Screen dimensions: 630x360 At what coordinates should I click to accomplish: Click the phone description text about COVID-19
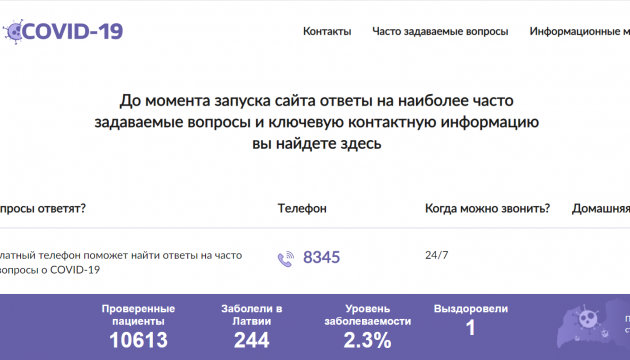point(121,262)
